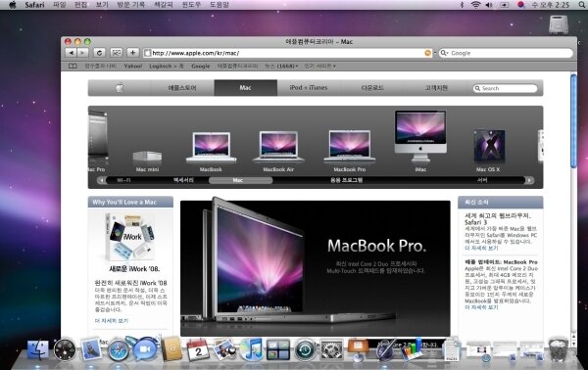The height and width of the screenshot is (370, 588).
Task: Open iChat from the Dock
Action: 145,348
